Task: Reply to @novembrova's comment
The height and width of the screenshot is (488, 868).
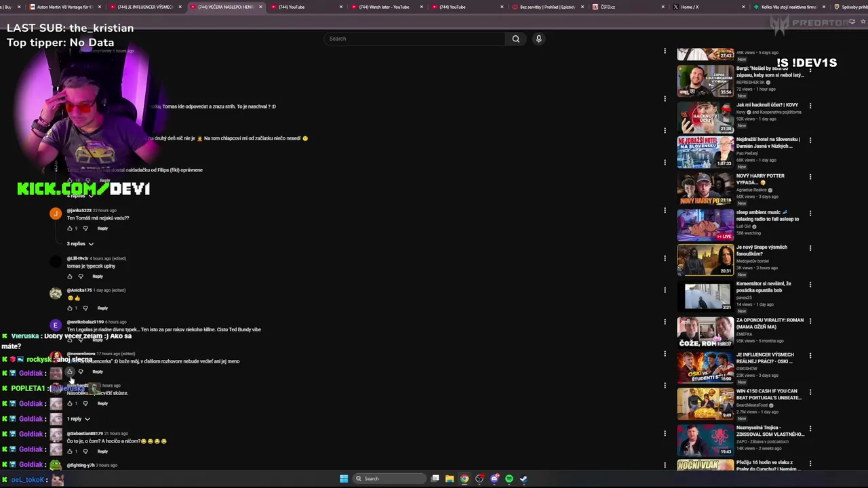Action: 98,372
